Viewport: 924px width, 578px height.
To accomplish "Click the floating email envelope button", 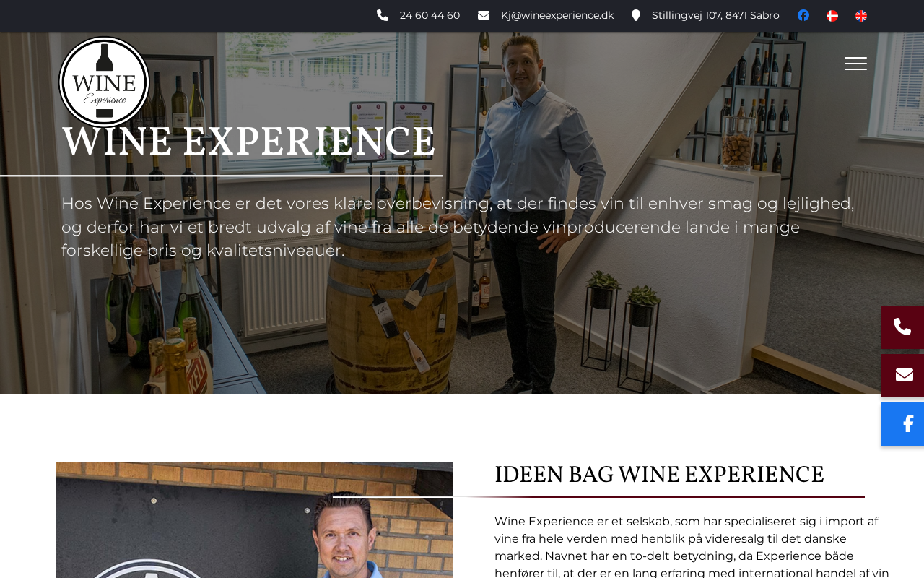I will [x=902, y=376].
